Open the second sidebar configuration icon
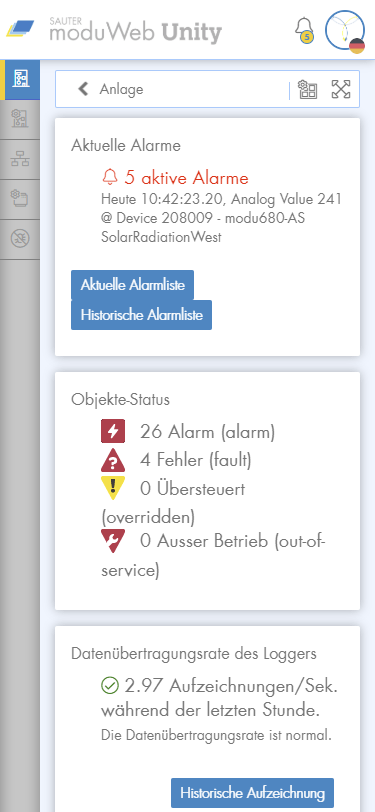 point(20,119)
